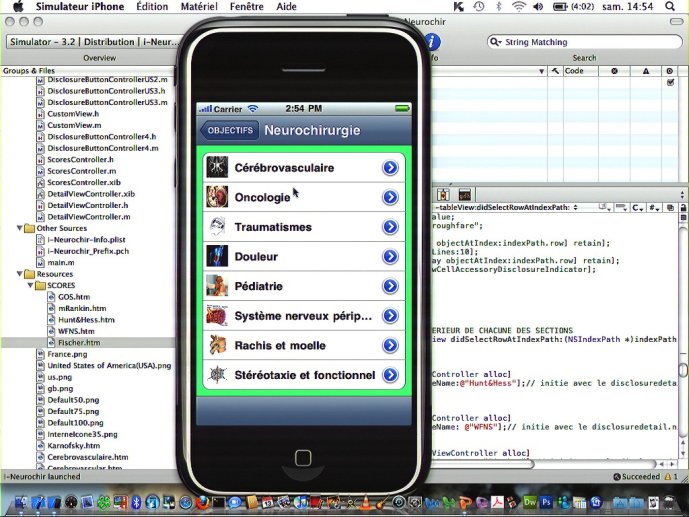Screen dimensions: 689x517
Task: Open tableView:didSelectRowAtIndexPath: function popup
Action: 507,207
